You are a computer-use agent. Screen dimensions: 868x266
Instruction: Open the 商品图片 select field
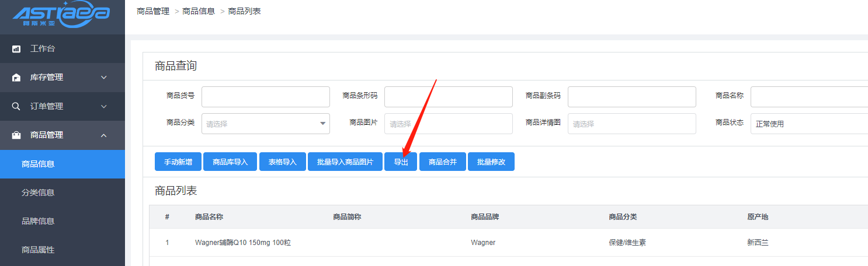(x=448, y=124)
